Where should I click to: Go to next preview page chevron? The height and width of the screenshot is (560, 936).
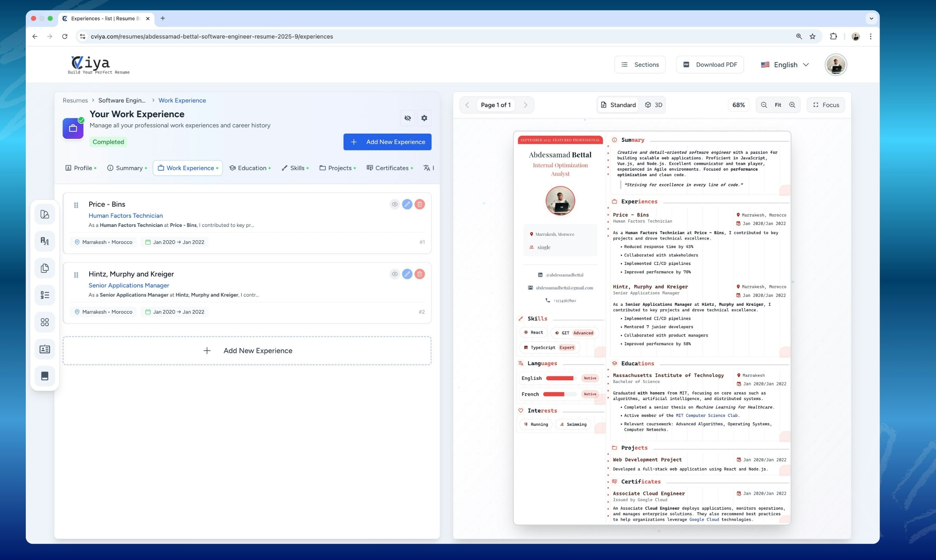tap(525, 105)
